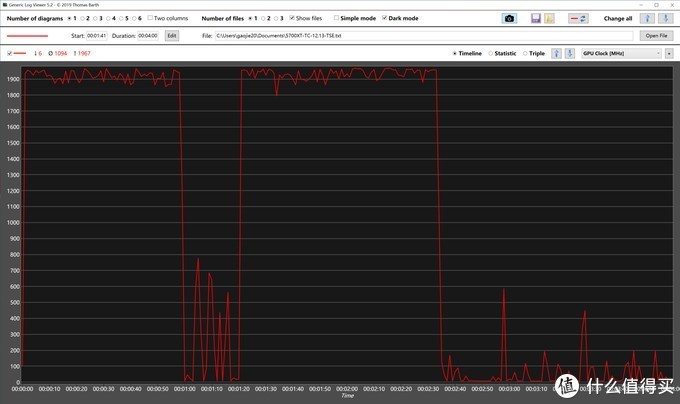Image resolution: width=680 pixels, height=404 pixels.
Task: Set Number of files to 3
Action: pos(276,18)
